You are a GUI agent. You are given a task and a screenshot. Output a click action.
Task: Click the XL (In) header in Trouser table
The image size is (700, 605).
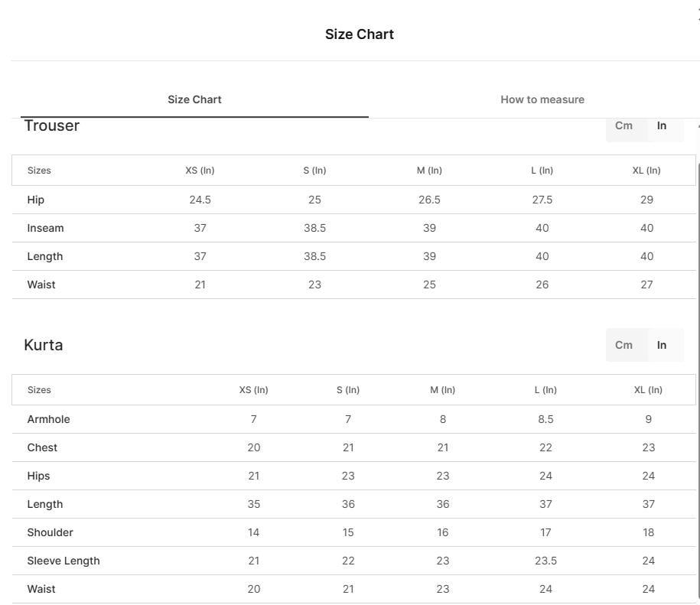646,171
